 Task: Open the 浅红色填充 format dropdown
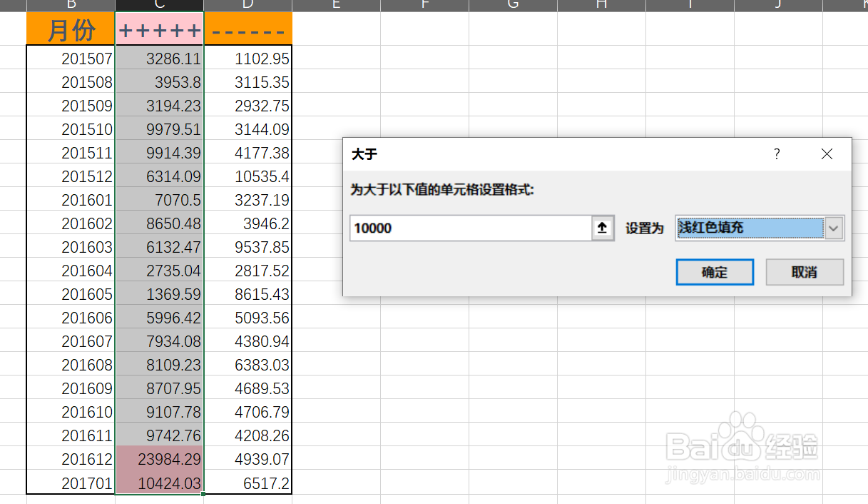pyautogui.click(x=749, y=228)
